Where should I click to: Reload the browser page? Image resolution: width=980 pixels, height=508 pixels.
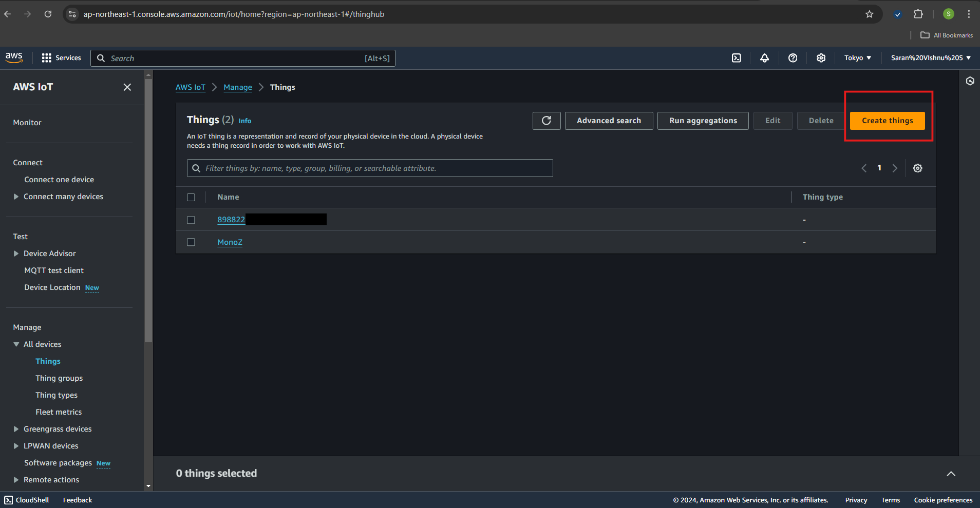[48, 14]
